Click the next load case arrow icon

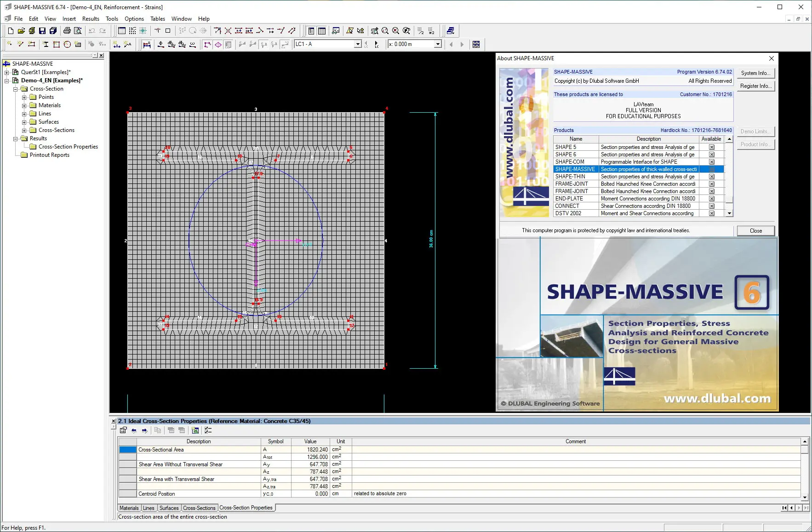tap(377, 45)
